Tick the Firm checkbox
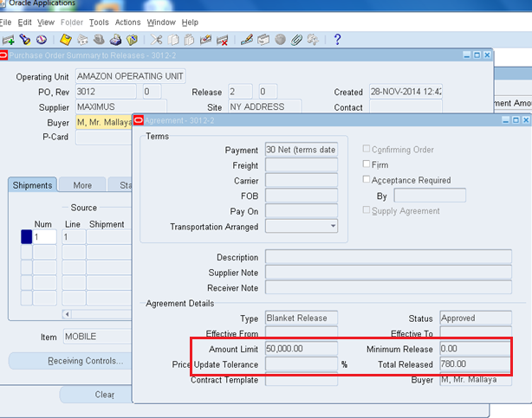The height and width of the screenshot is (418, 532). pyautogui.click(x=367, y=164)
